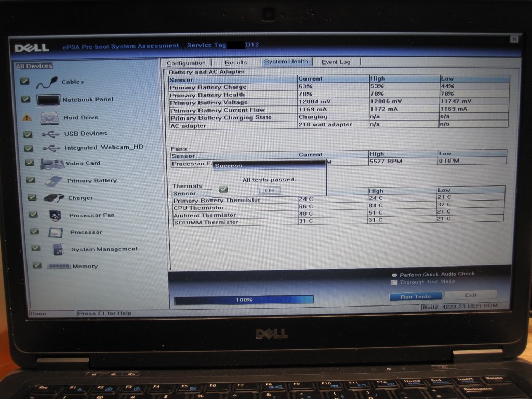
Task: Click the Press F1 for Help text
Action: click(x=105, y=313)
